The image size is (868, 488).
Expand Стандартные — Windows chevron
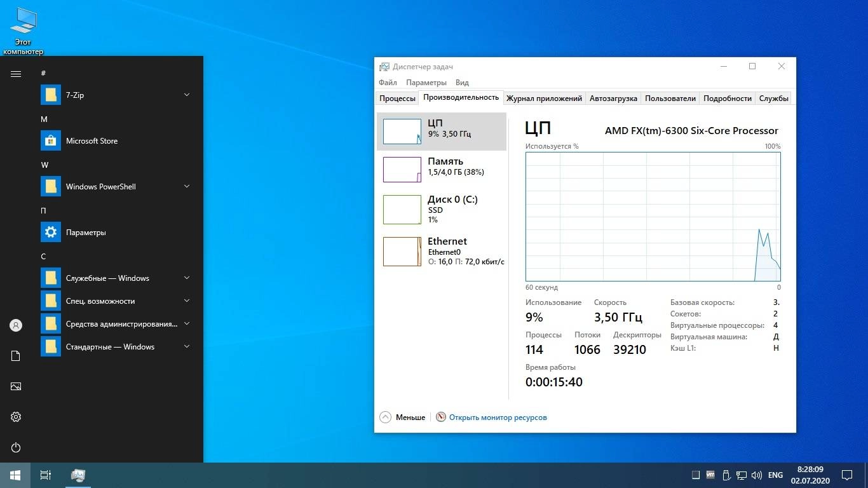(x=187, y=346)
